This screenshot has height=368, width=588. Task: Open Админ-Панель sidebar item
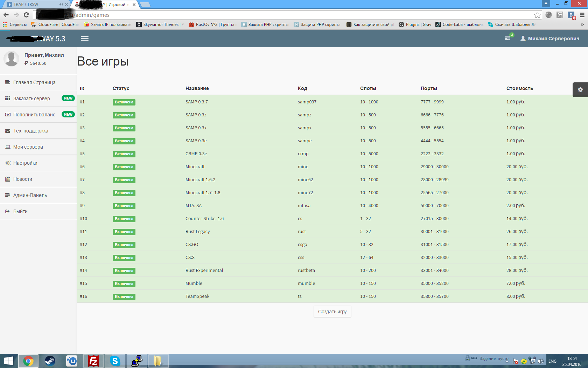(x=38, y=195)
